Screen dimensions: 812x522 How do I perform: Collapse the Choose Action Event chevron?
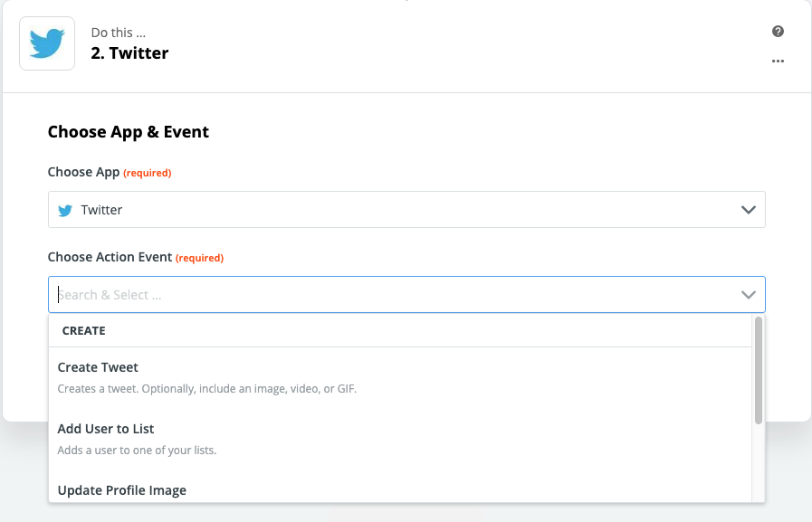(x=749, y=294)
